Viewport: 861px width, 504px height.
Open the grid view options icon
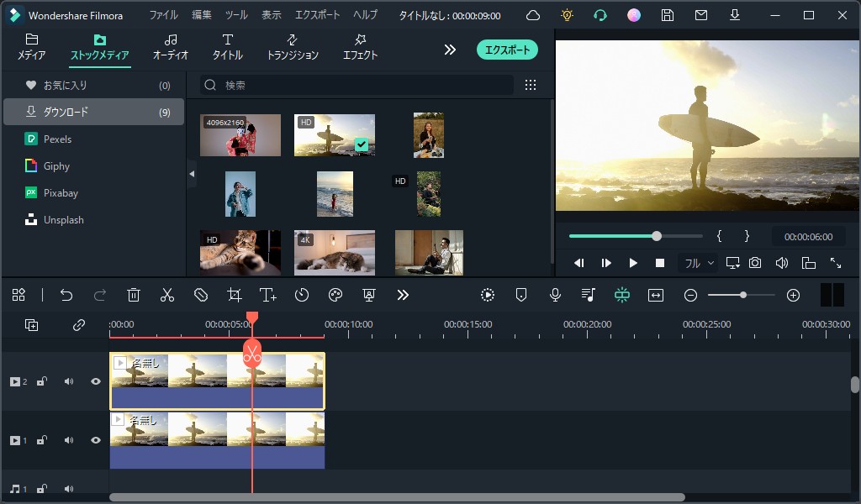click(531, 85)
